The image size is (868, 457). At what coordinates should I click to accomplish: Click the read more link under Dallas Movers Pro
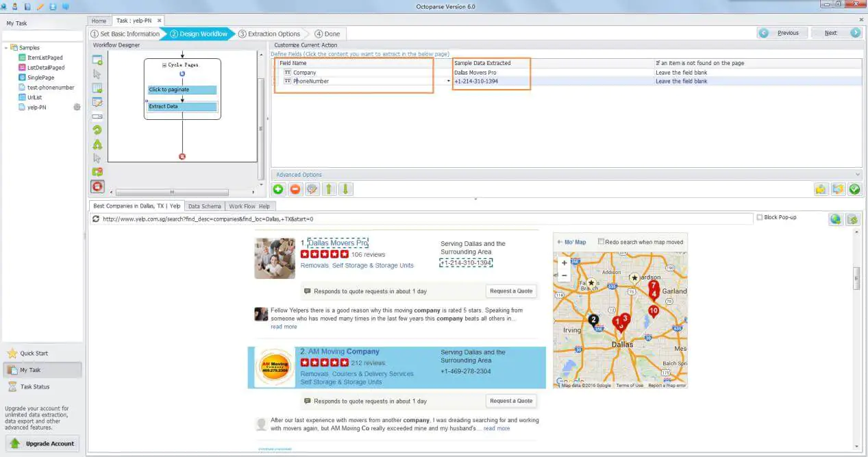pyautogui.click(x=284, y=327)
